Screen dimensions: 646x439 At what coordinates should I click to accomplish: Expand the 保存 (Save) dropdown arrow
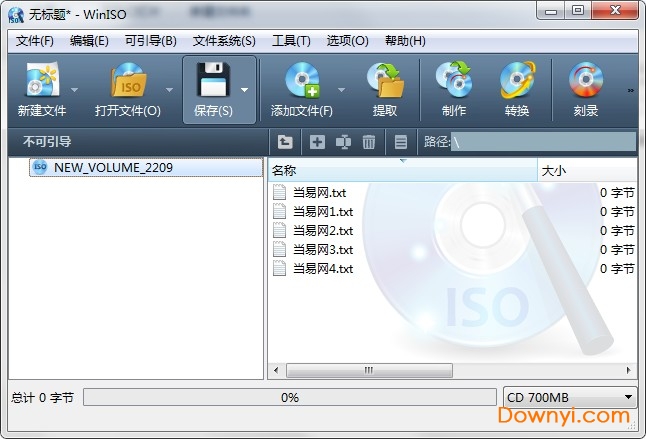(x=245, y=89)
